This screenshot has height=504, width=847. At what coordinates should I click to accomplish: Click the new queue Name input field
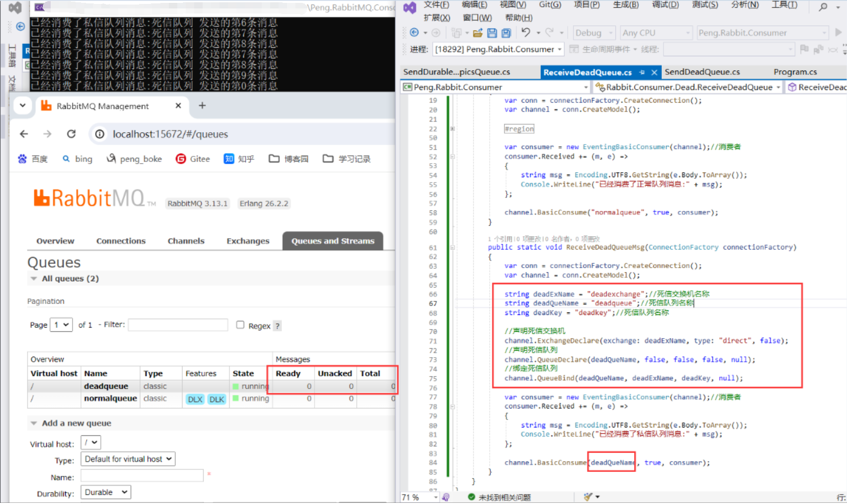142,475
